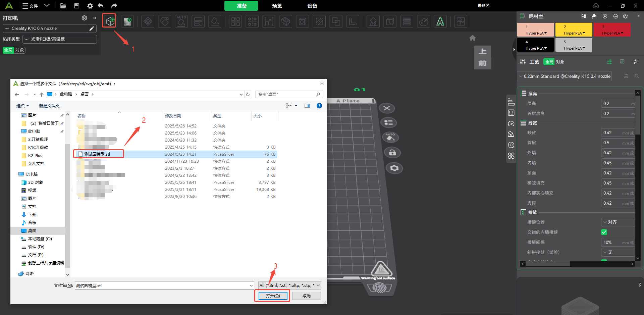Click the 打开(O) button
This screenshot has height=315, width=644.
[273, 296]
